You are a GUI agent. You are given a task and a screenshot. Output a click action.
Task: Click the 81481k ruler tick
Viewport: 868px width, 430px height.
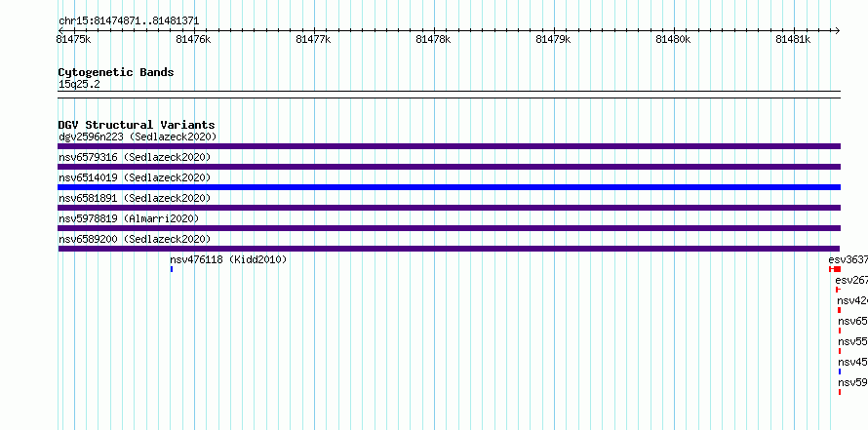pos(793,39)
